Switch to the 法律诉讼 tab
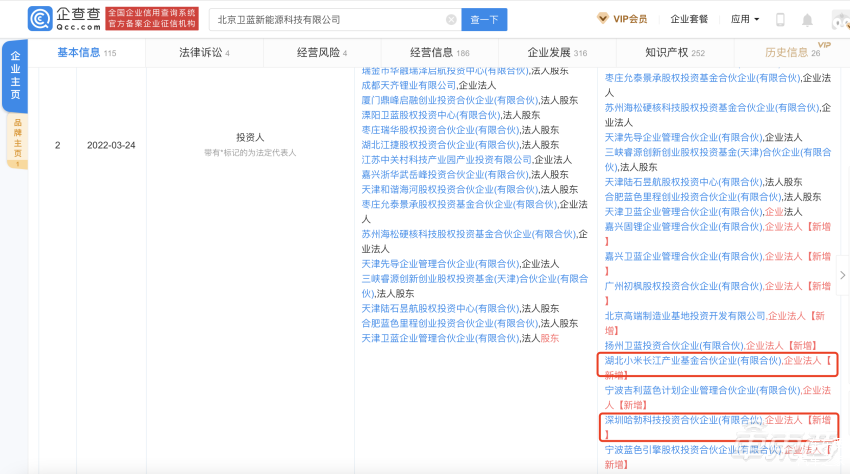 [x=199, y=52]
